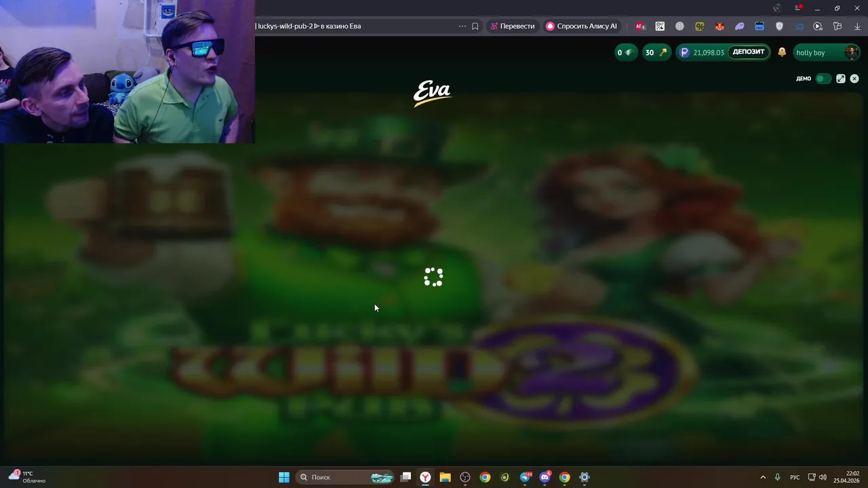Open File Explorer from taskbar
This screenshot has width=868, height=488.
click(x=445, y=477)
